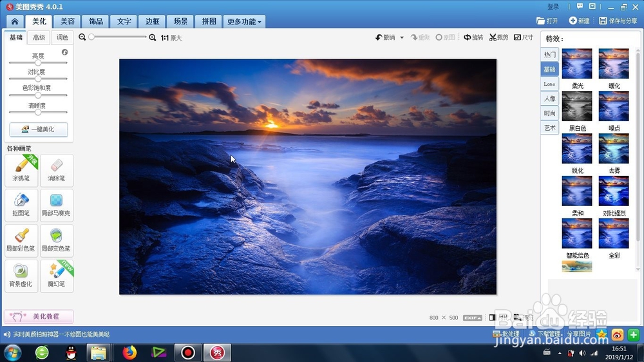
Task: Open the 美化教程 tutorial button
Action: (x=39, y=316)
